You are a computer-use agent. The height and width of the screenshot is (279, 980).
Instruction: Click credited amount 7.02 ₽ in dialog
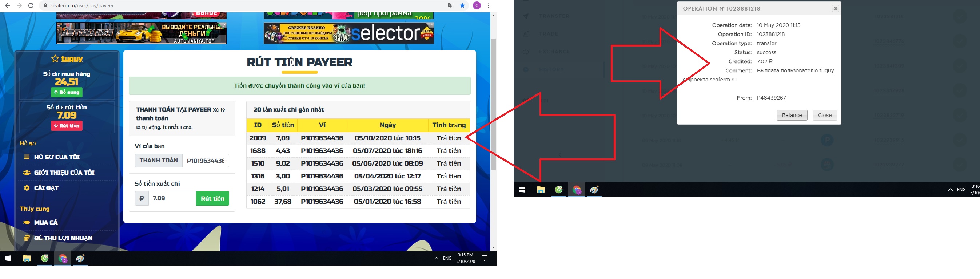(765, 62)
